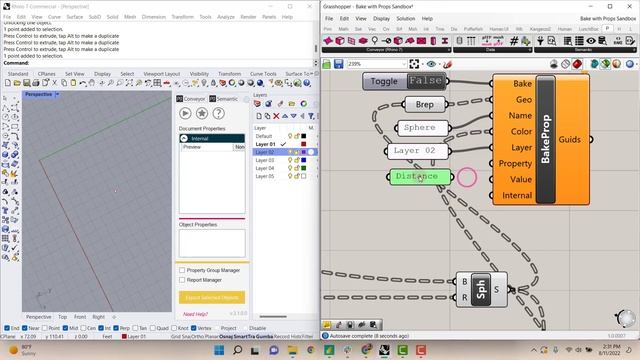640x360 pixels.
Task: Click the False value of the Toggle component
Action: (x=425, y=81)
